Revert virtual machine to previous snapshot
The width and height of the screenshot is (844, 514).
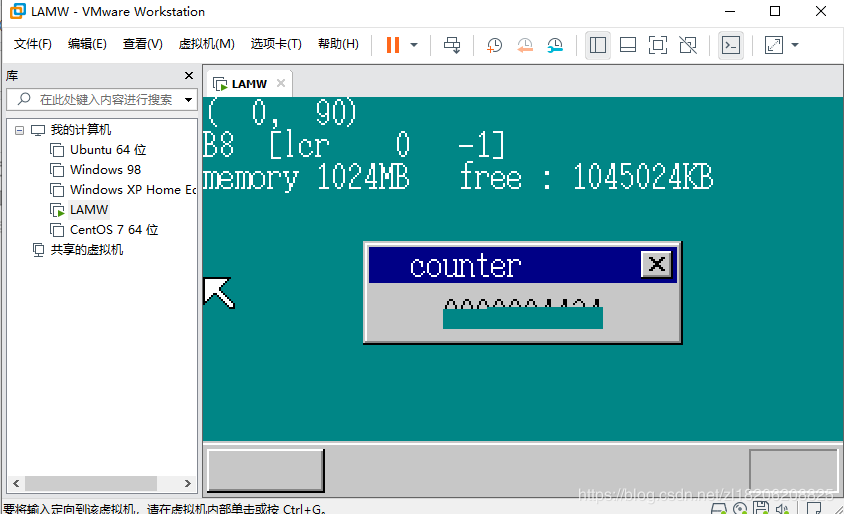(525, 45)
